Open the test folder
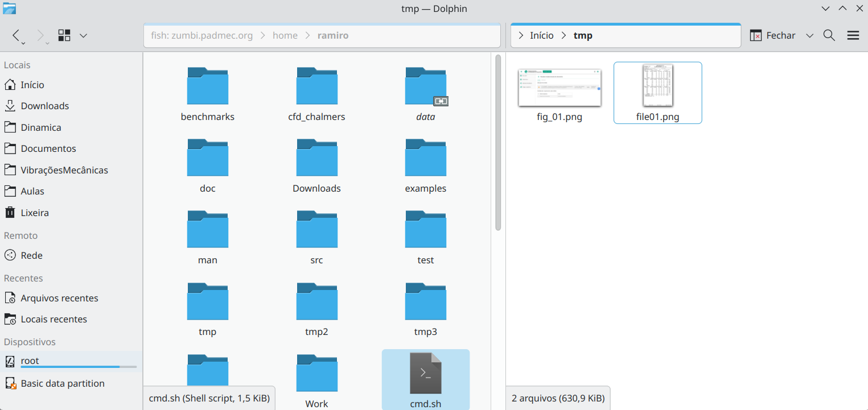868x410 pixels. pyautogui.click(x=426, y=237)
